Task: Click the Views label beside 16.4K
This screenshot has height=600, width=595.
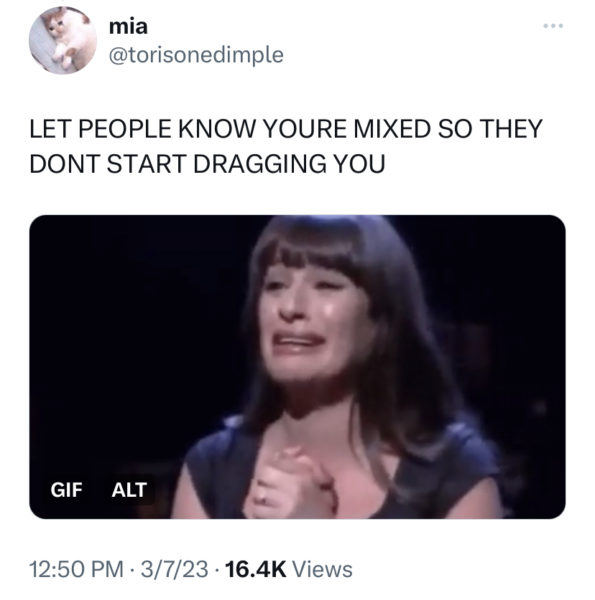Action: (322, 569)
